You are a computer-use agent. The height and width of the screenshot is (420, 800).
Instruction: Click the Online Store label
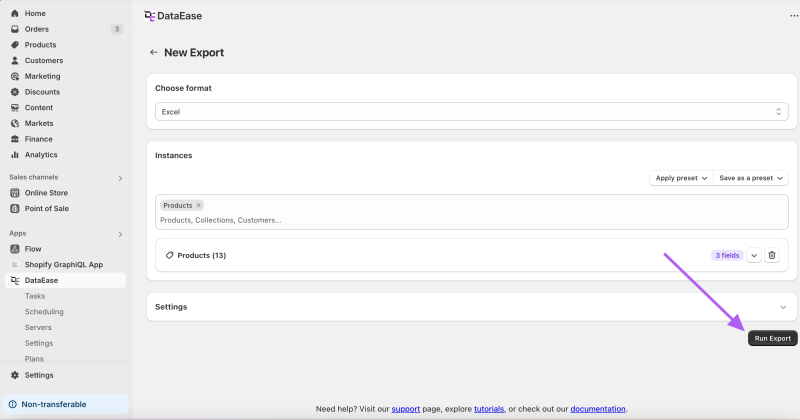[x=46, y=193]
